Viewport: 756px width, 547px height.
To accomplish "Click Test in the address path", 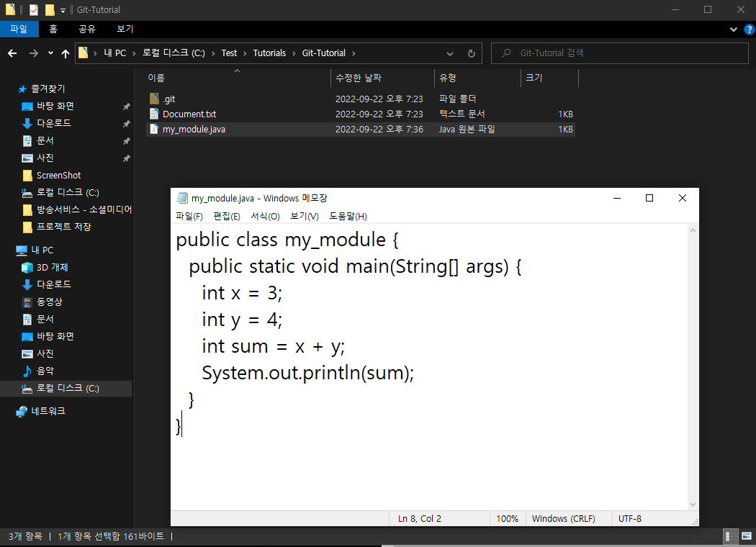I will 229,53.
